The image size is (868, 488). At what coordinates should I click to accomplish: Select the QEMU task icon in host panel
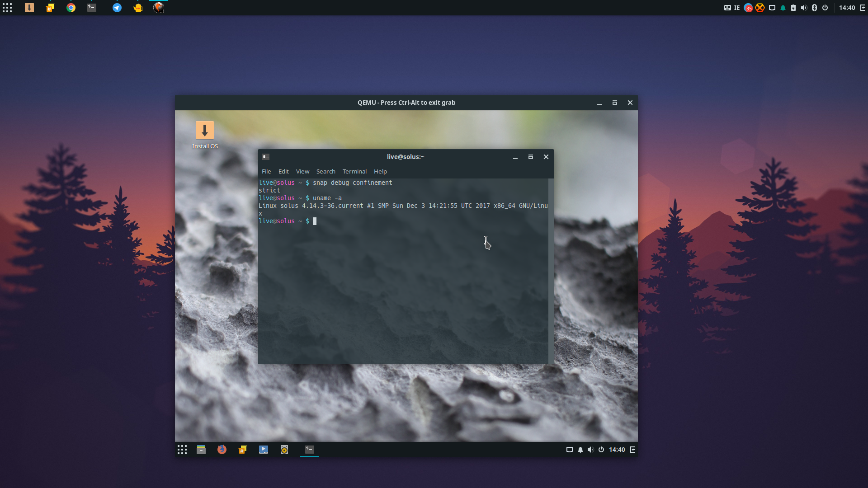click(x=159, y=8)
